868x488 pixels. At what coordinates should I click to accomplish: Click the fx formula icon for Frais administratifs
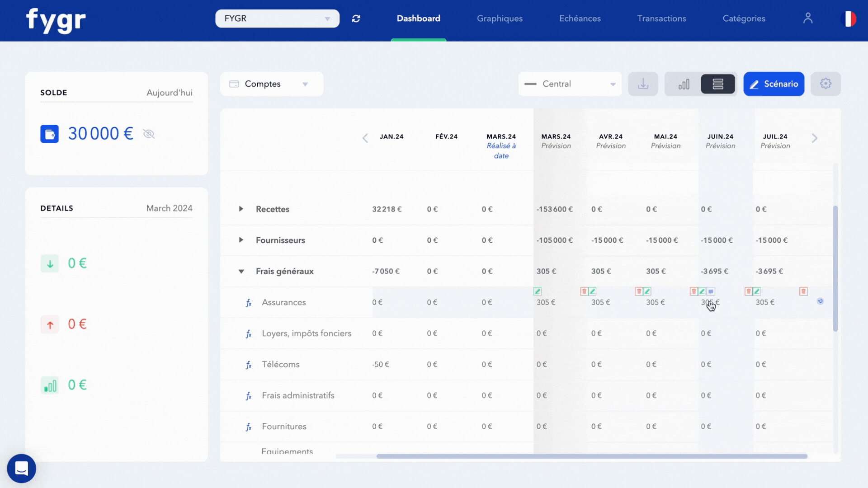[x=248, y=396]
